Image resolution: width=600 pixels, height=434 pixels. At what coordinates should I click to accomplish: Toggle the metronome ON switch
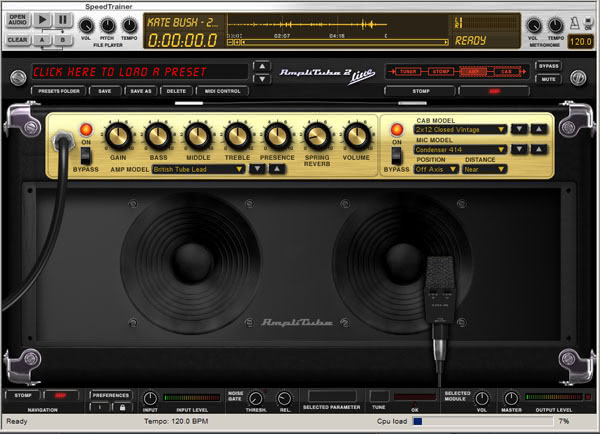588,22
